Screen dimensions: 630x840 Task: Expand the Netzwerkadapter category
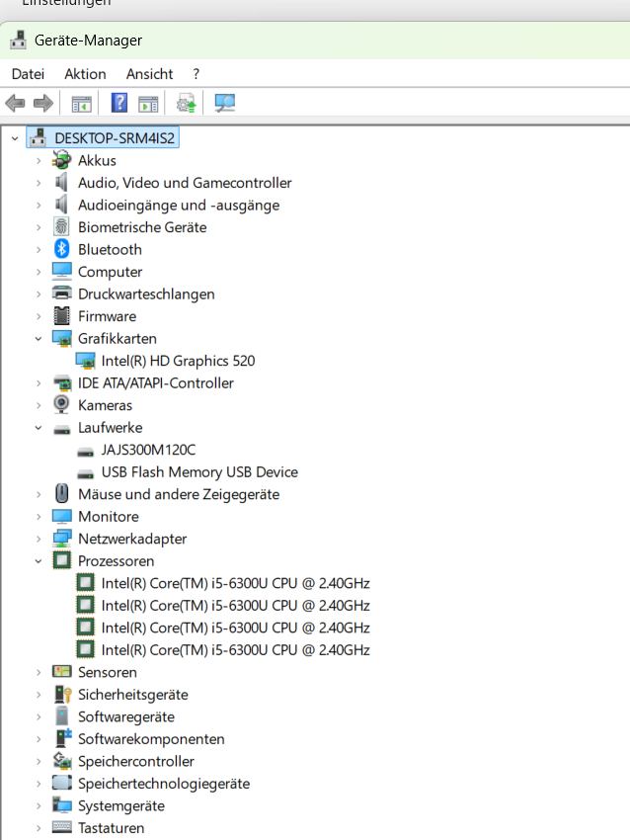[39, 539]
